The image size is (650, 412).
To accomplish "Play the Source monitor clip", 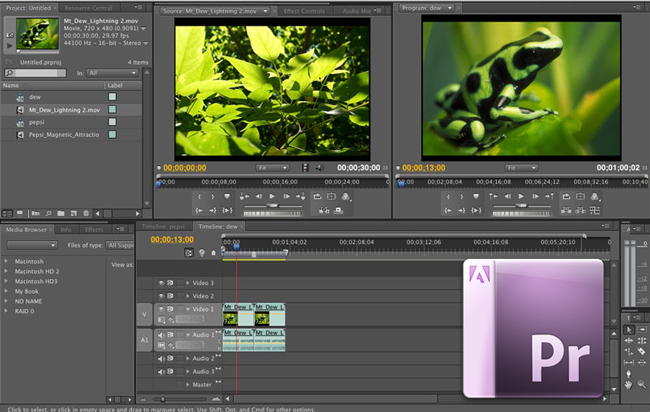I will (272, 197).
